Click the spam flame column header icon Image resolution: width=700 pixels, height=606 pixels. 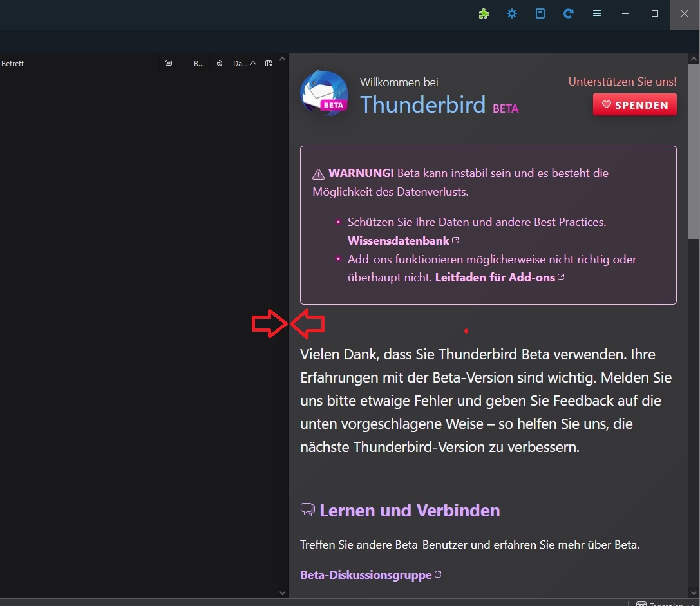[220, 63]
